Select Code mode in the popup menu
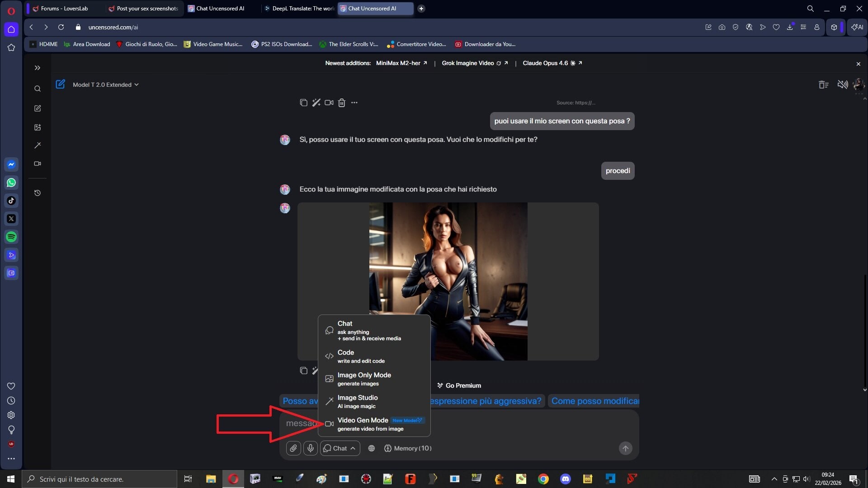Image resolution: width=868 pixels, height=488 pixels. (x=374, y=357)
